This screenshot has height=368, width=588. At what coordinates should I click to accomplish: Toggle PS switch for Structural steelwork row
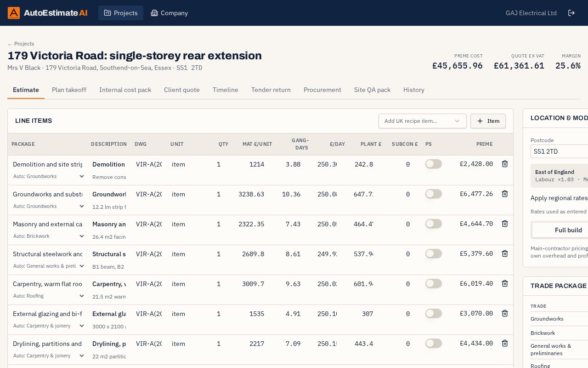tap(434, 253)
